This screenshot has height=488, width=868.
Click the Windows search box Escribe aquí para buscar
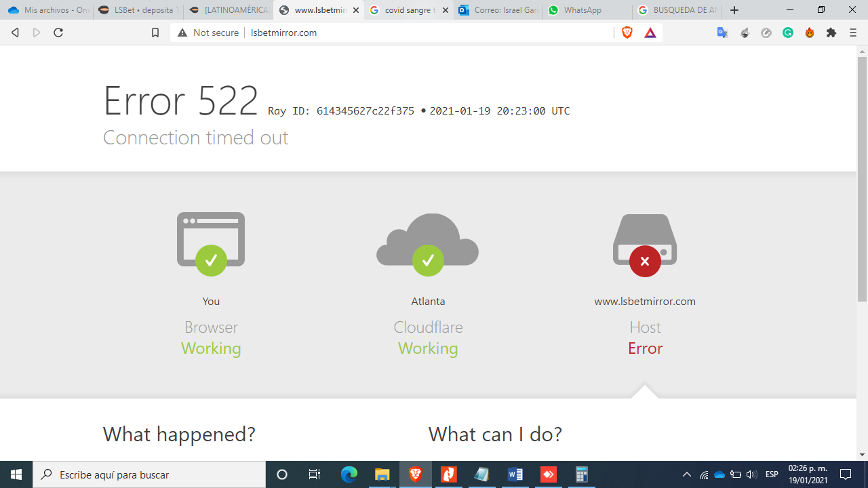click(x=149, y=474)
